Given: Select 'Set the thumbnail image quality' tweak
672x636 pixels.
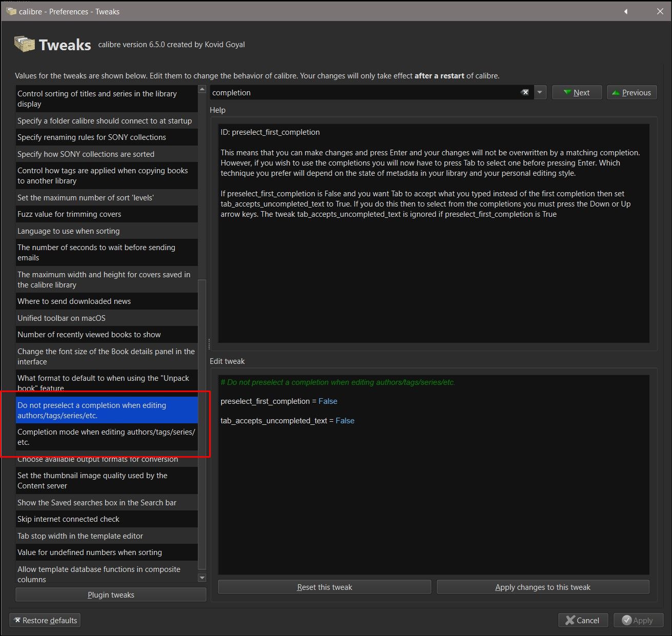Looking at the screenshot, I should [107, 481].
